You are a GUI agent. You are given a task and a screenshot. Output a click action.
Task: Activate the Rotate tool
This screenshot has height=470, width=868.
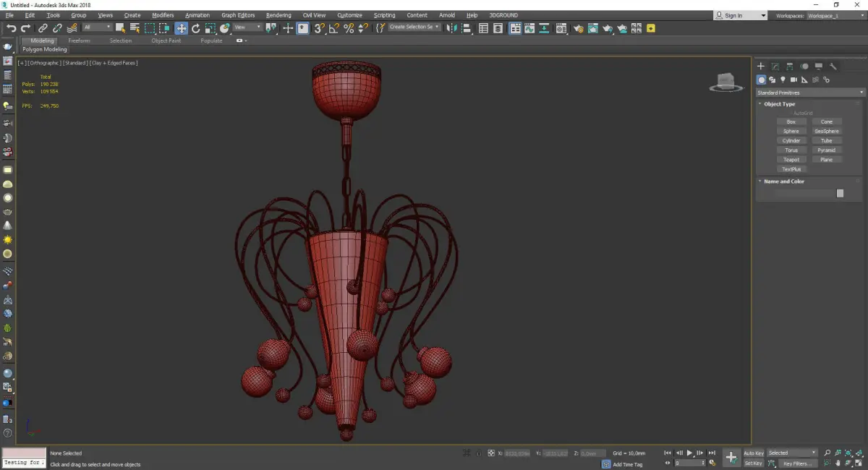195,28
